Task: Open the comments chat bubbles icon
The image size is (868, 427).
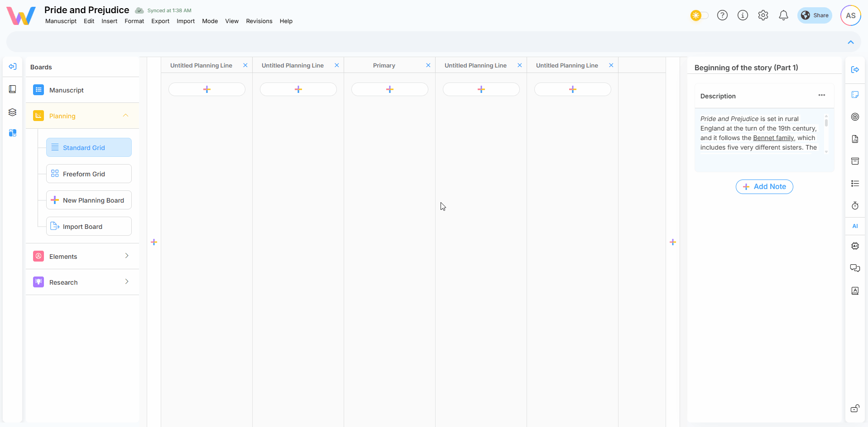Action: 855,268
